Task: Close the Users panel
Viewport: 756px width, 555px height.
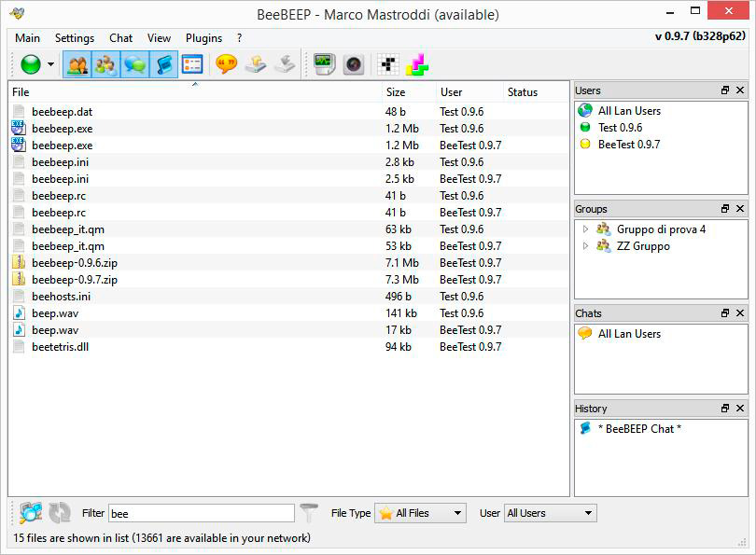Action: click(x=740, y=90)
